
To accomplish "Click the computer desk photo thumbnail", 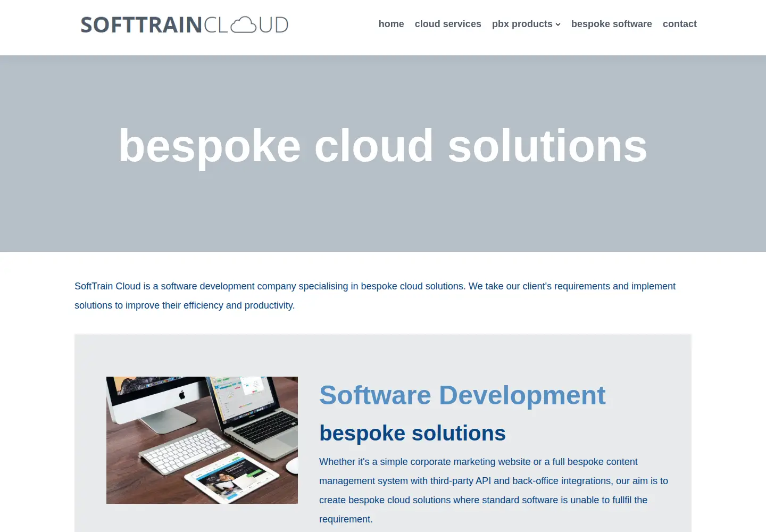I will point(202,440).
